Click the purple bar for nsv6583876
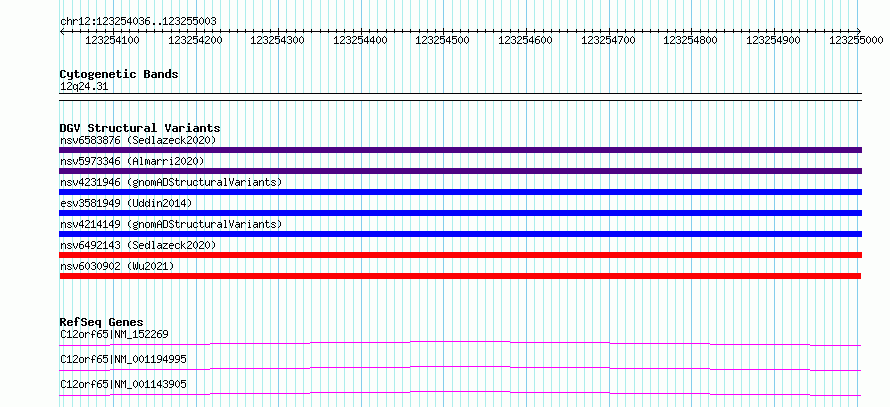890x407 pixels. tap(460, 150)
